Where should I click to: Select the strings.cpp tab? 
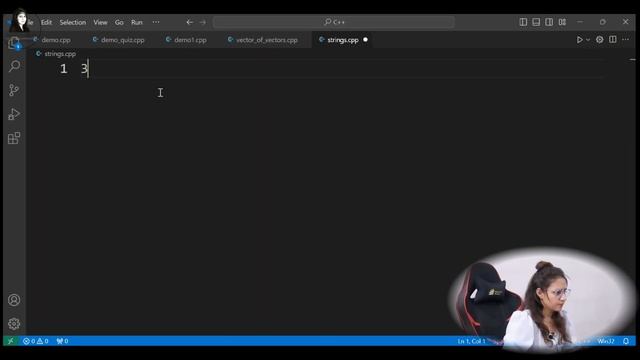point(343,40)
